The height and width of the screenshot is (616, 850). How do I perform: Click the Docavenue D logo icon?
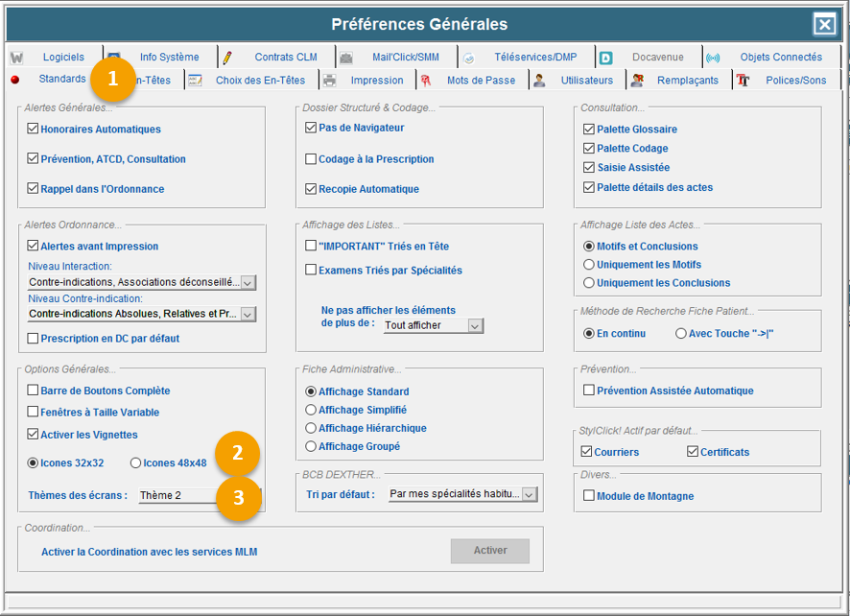pyautogui.click(x=605, y=58)
